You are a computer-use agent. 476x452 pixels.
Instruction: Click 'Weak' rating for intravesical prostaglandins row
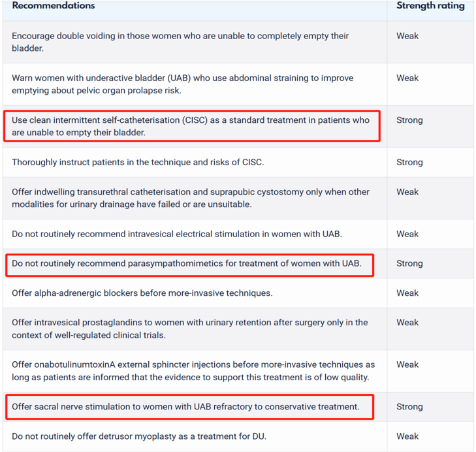point(407,323)
